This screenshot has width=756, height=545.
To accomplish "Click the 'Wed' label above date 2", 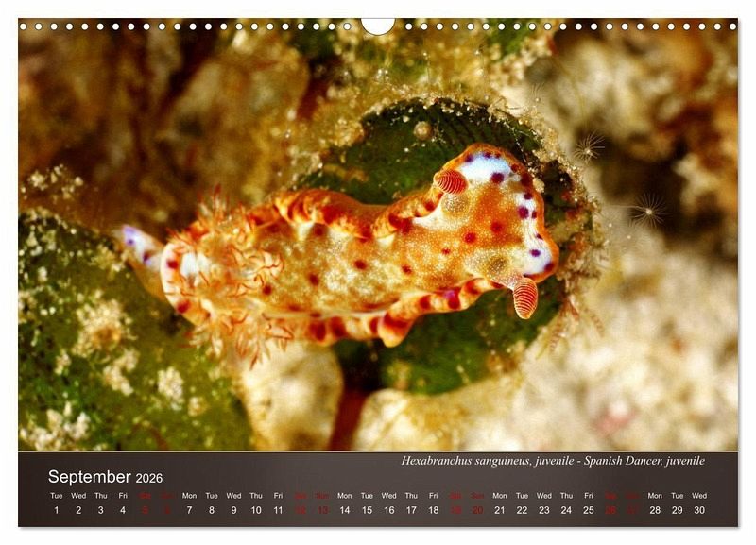I will coord(78,495).
